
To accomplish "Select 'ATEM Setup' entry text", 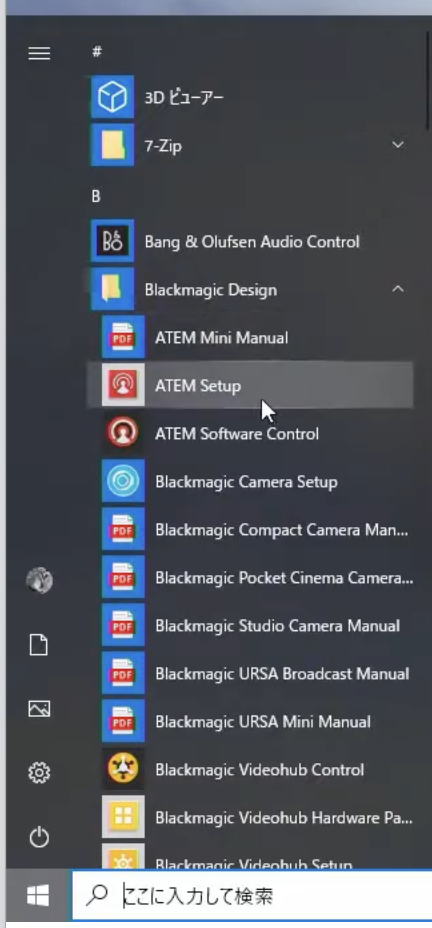I will click(198, 386).
